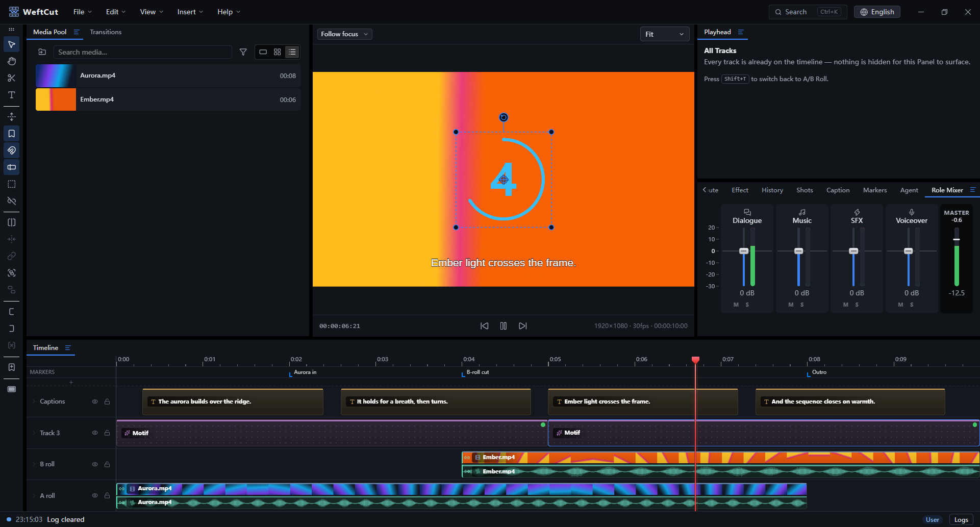Hide the Captions track with eye icon
The width and height of the screenshot is (980, 527).
point(95,401)
